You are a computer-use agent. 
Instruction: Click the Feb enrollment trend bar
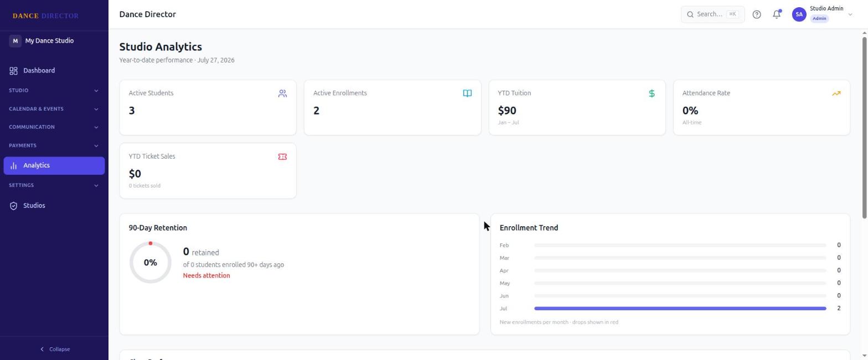(x=680, y=245)
